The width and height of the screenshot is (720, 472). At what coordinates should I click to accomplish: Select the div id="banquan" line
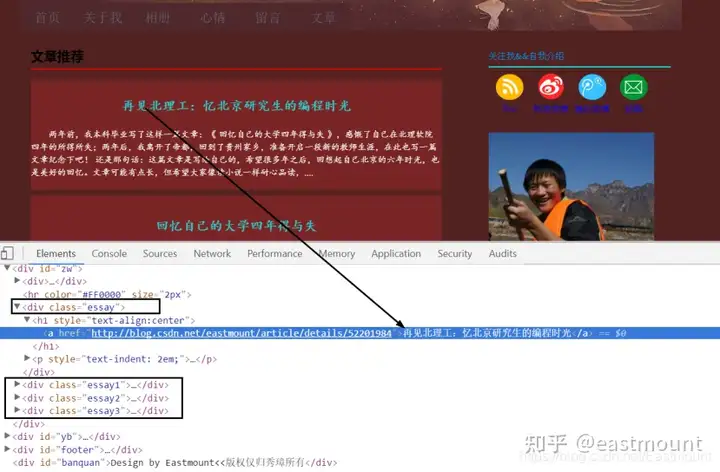pyautogui.click(x=175, y=462)
